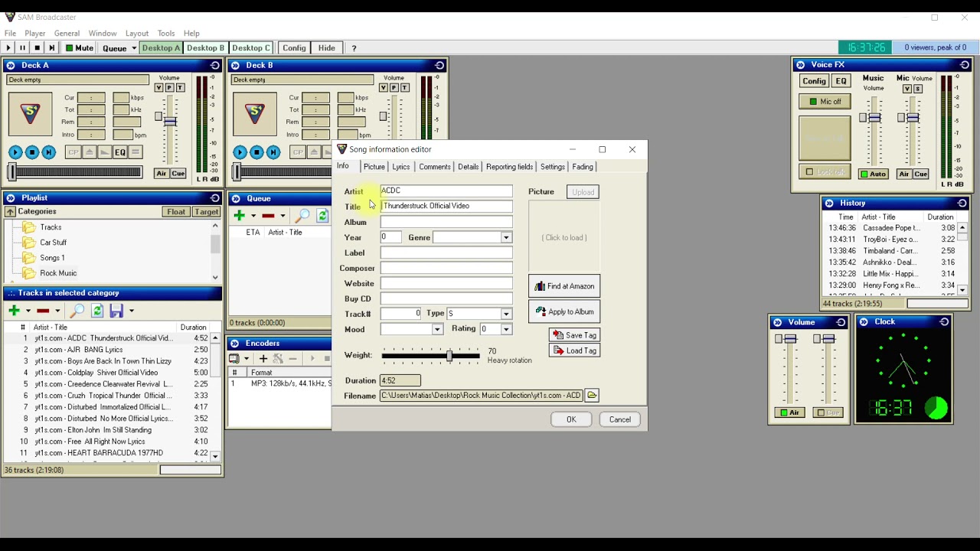The width and height of the screenshot is (980, 551).
Task: Open the Layout menu
Action: [137, 34]
